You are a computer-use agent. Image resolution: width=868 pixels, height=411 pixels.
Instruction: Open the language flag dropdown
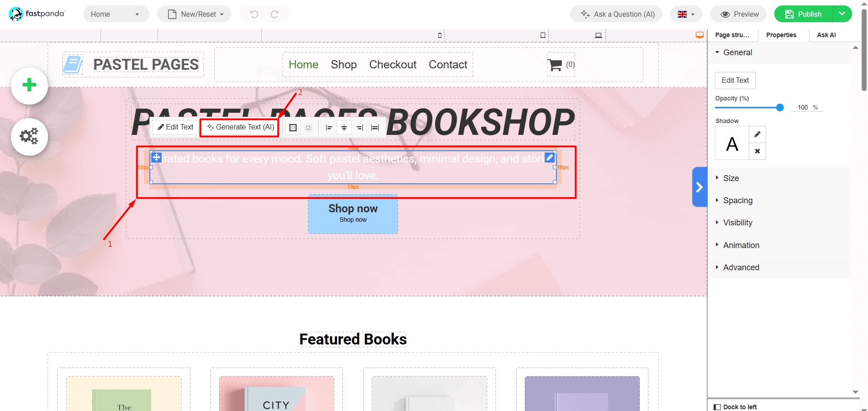tap(686, 14)
